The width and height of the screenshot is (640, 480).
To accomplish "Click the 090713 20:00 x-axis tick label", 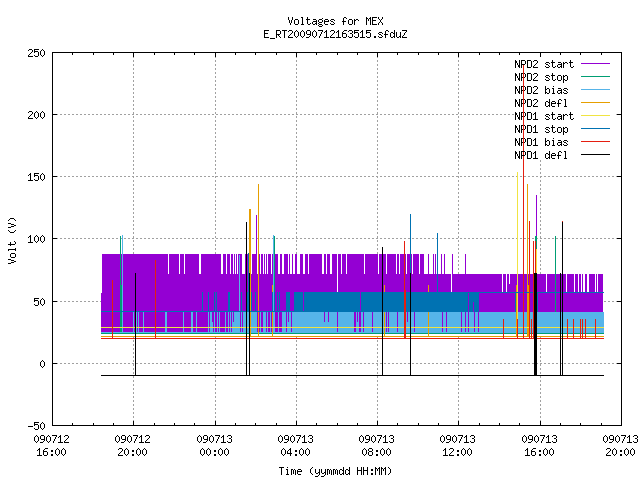I will coord(620,445).
